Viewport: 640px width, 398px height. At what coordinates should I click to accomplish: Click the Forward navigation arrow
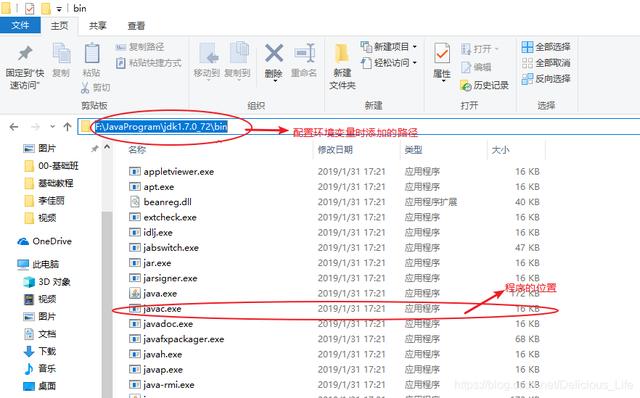(36, 127)
